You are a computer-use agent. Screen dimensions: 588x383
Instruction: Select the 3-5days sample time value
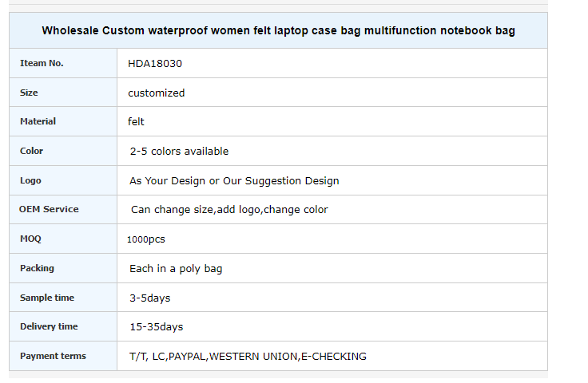[150, 298]
